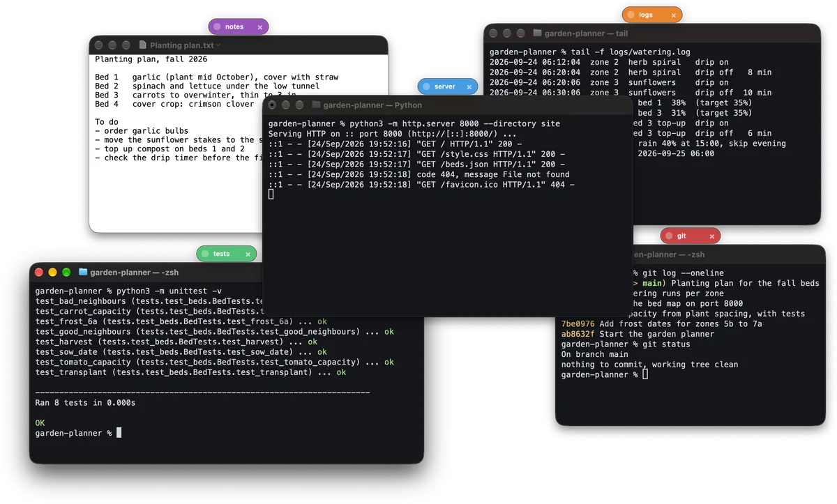Click "nothing to commit, working tree clean" line

[x=649, y=365]
